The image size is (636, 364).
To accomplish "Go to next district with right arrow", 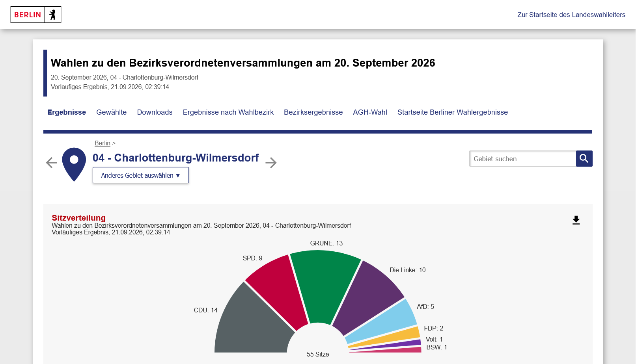I will [271, 163].
